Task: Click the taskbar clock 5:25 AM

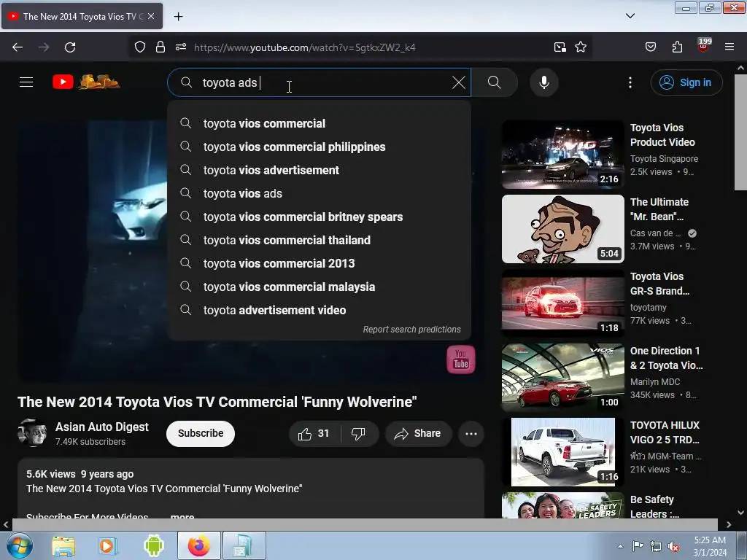Action: [x=709, y=546]
